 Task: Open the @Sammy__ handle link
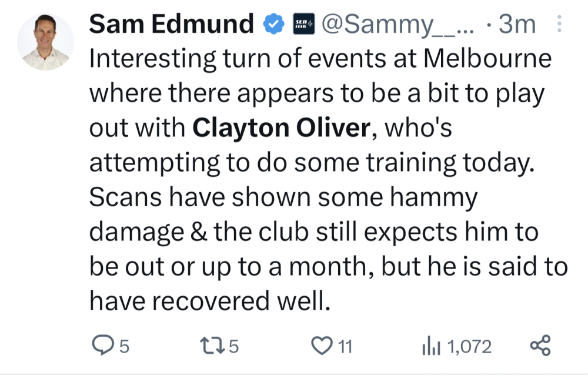point(397,25)
